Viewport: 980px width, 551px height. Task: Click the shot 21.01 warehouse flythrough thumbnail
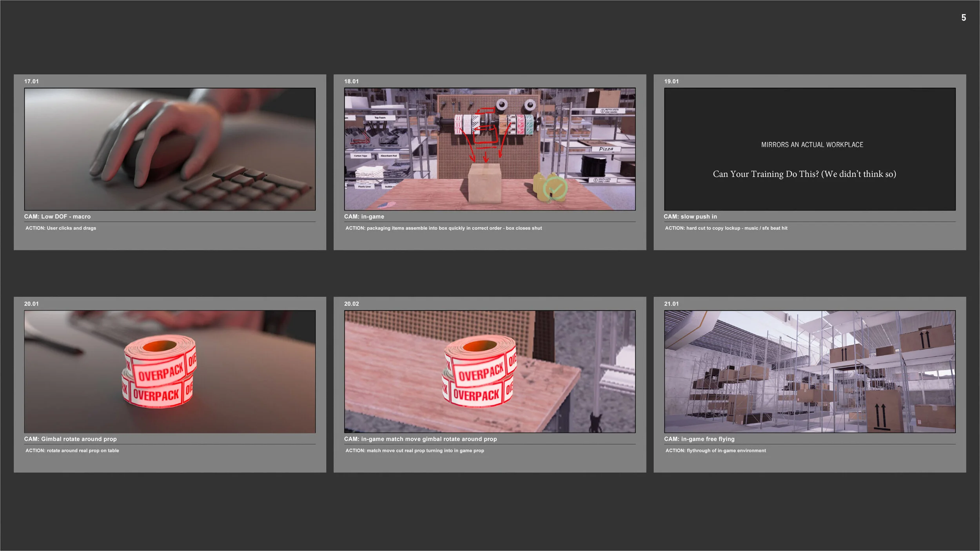[809, 372]
